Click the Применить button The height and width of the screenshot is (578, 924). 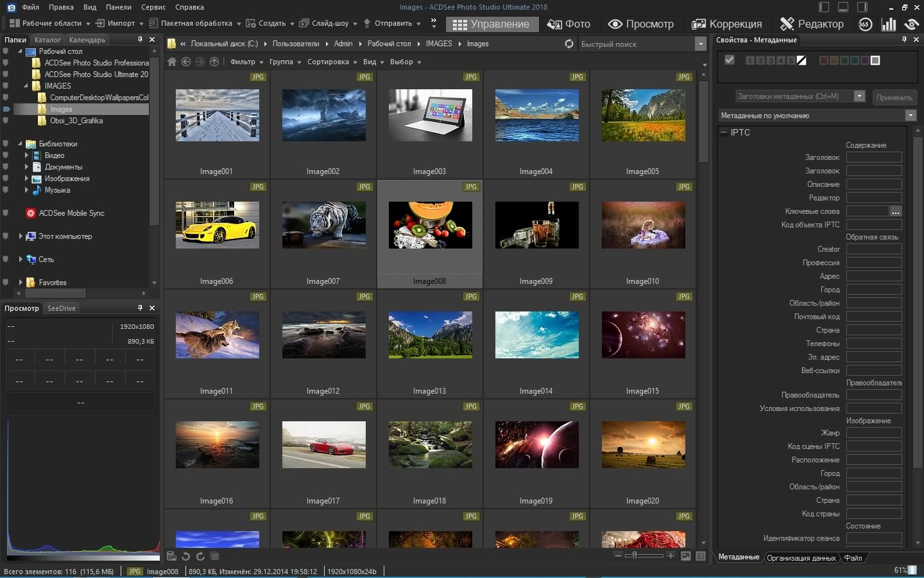(x=894, y=98)
